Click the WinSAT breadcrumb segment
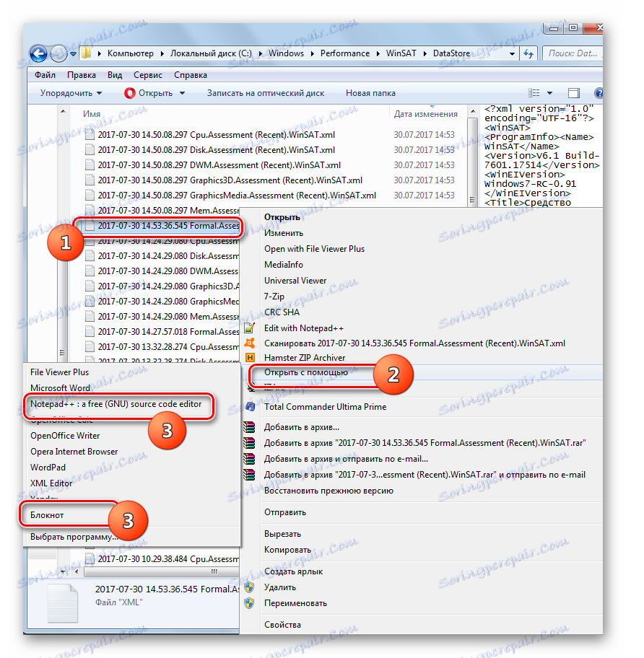 pyautogui.click(x=401, y=53)
